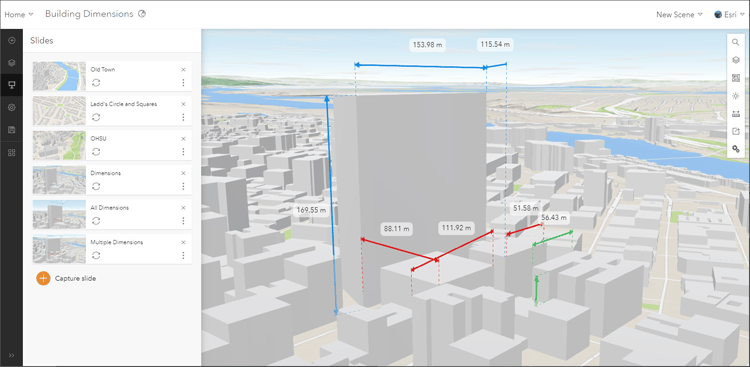Open the Add layers icon in sidebar
750x367 pixels.
click(12, 41)
